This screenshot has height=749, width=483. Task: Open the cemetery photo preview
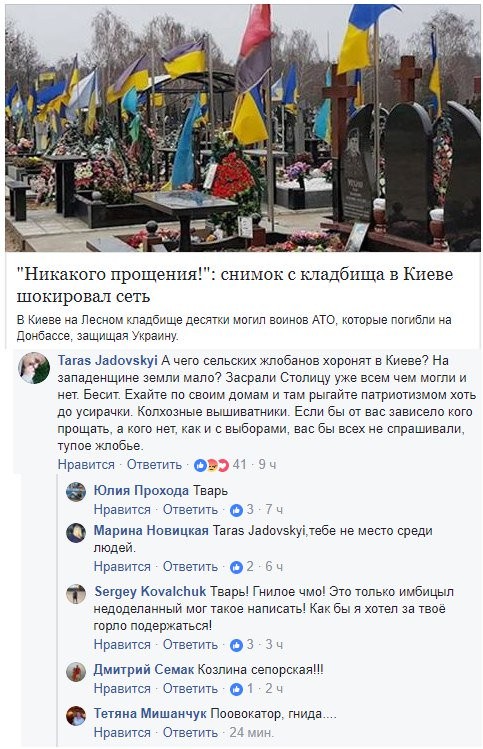point(243,128)
